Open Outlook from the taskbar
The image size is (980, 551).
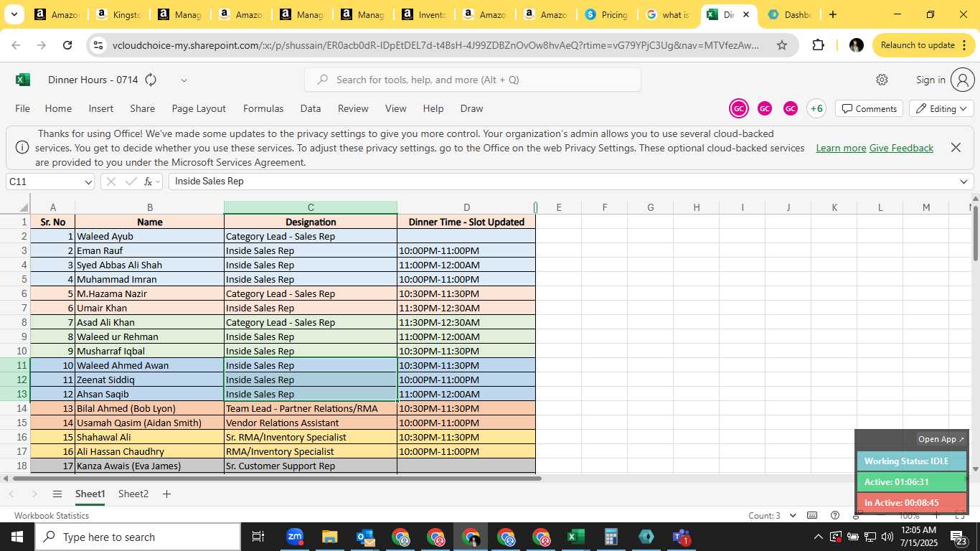click(x=365, y=537)
